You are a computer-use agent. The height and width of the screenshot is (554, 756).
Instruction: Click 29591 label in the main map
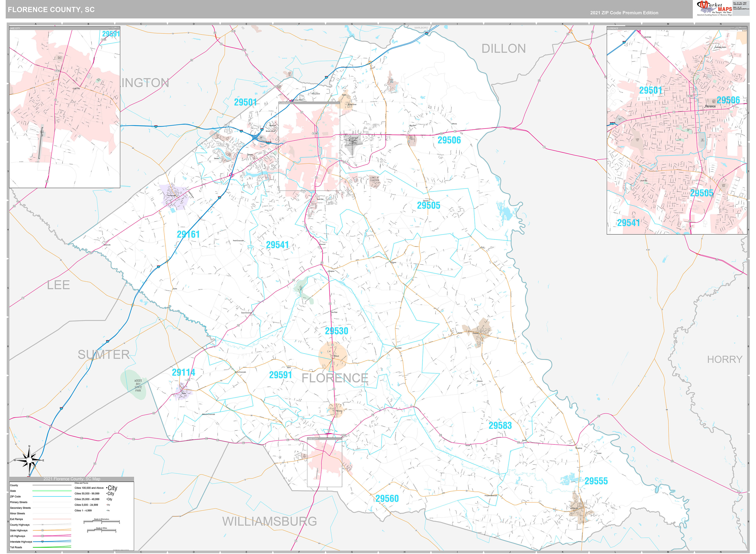tap(280, 375)
